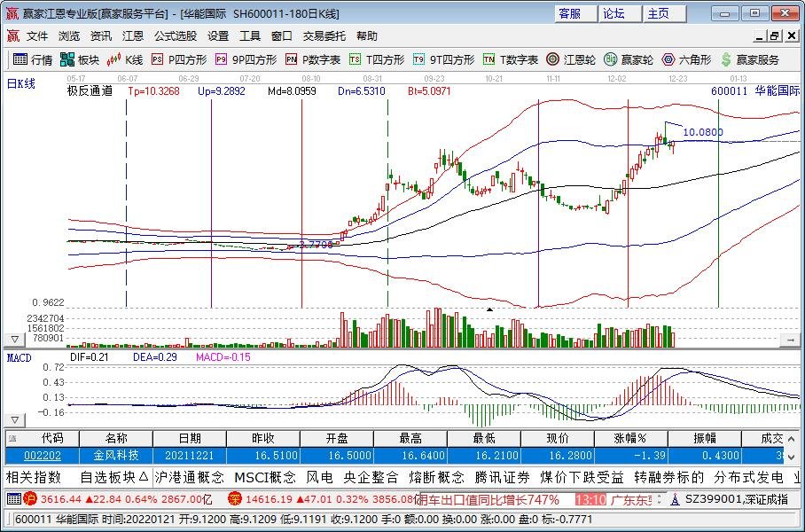
Task: Select the 金风科技 table cell
Action: pyautogui.click(x=116, y=456)
